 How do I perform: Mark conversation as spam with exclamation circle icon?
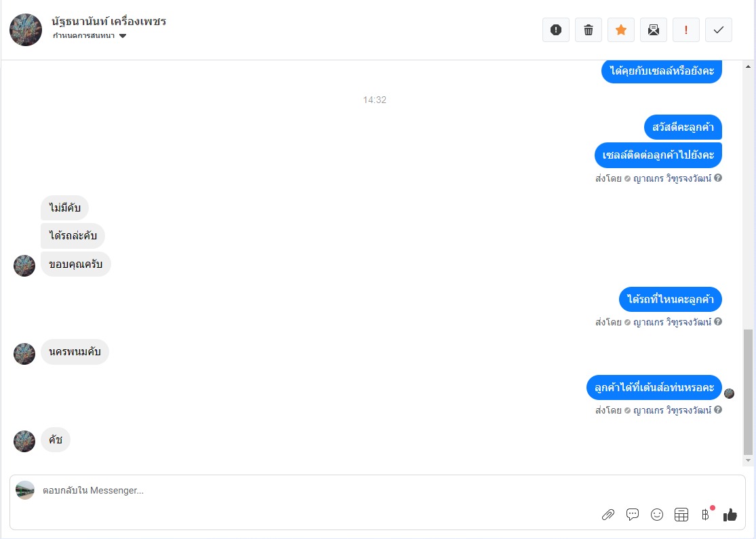556,30
